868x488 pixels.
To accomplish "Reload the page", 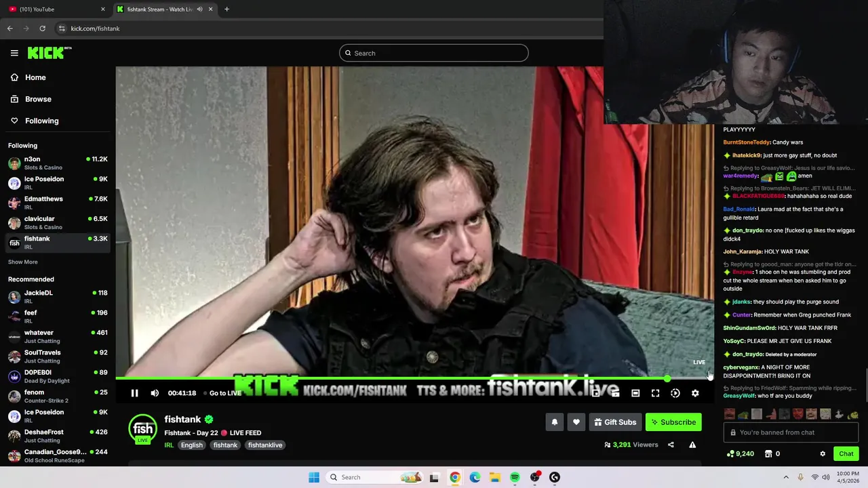I will pos(42,28).
